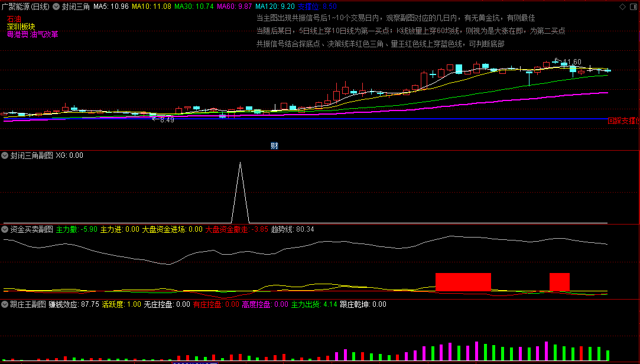Click the note line starting 共振信号结合探底点
The width and height of the screenshot is (640, 364).
pyautogui.click(x=382, y=44)
